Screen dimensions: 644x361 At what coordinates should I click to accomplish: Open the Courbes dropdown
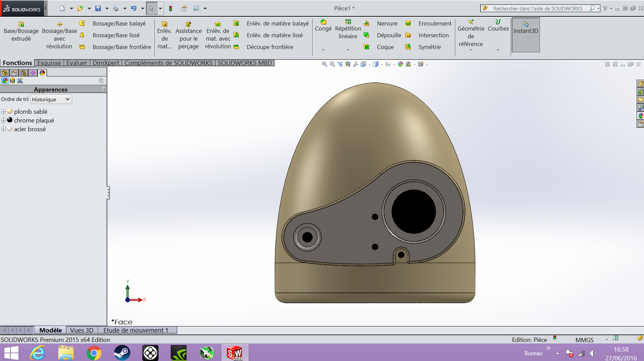click(x=498, y=50)
